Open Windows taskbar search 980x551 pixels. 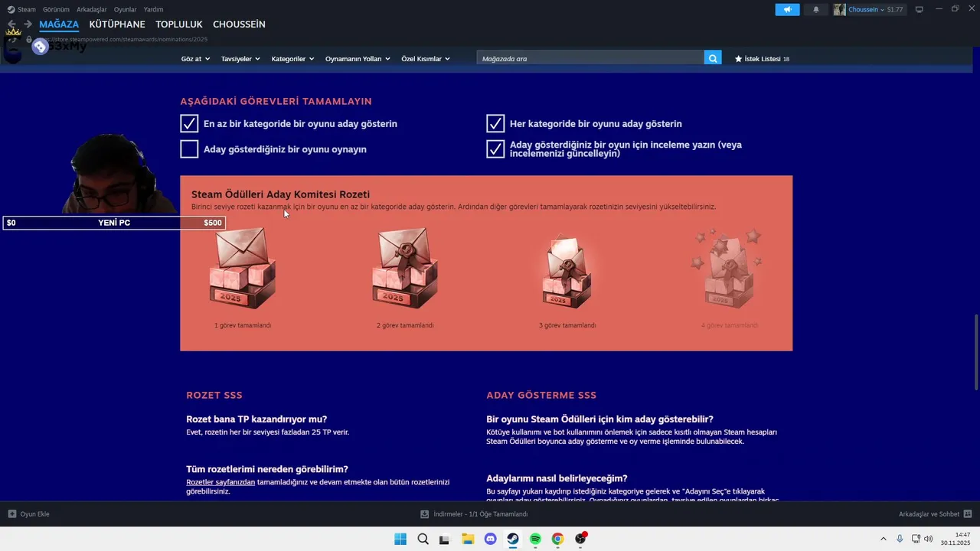[423, 539]
